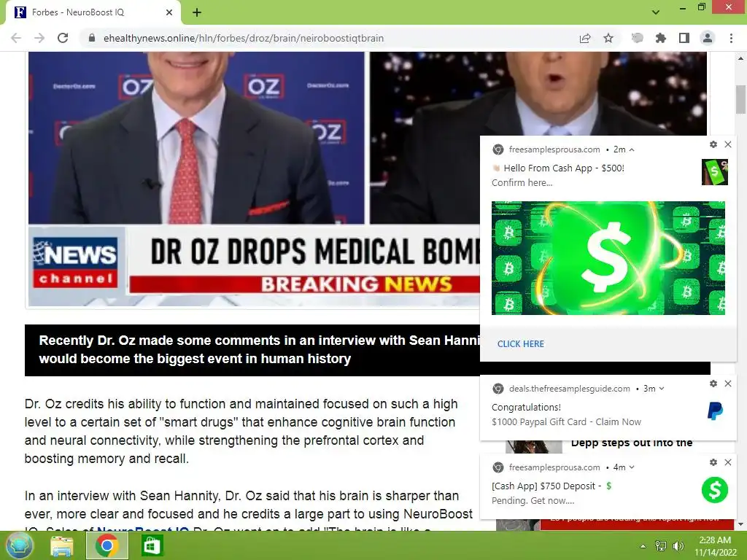Click the Cash App notification thumbnail
This screenshot has height=560, width=747.
click(x=715, y=172)
